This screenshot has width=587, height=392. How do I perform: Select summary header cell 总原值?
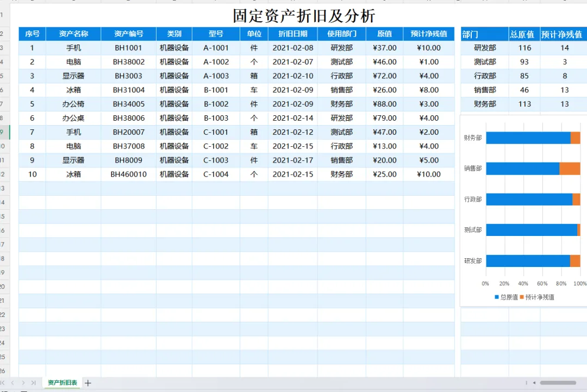click(x=524, y=34)
